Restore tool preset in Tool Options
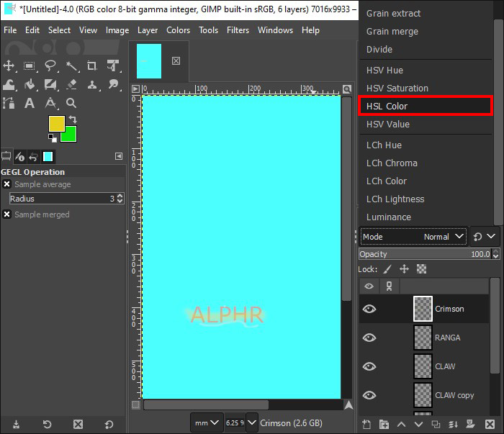Screen dimensions: 504x434 [47, 425]
